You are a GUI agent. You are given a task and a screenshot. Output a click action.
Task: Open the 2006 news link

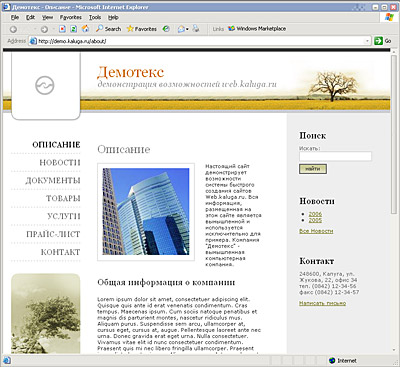[x=315, y=214]
